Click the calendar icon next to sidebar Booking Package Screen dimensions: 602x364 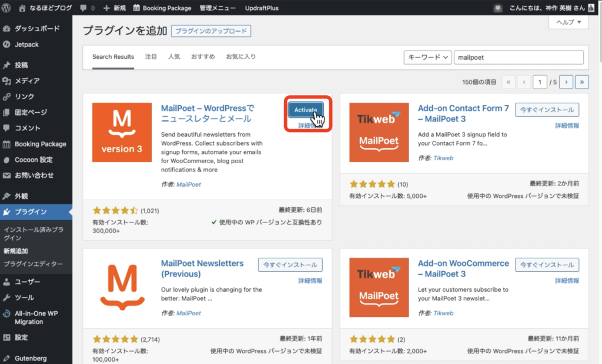pyautogui.click(x=6, y=144)
